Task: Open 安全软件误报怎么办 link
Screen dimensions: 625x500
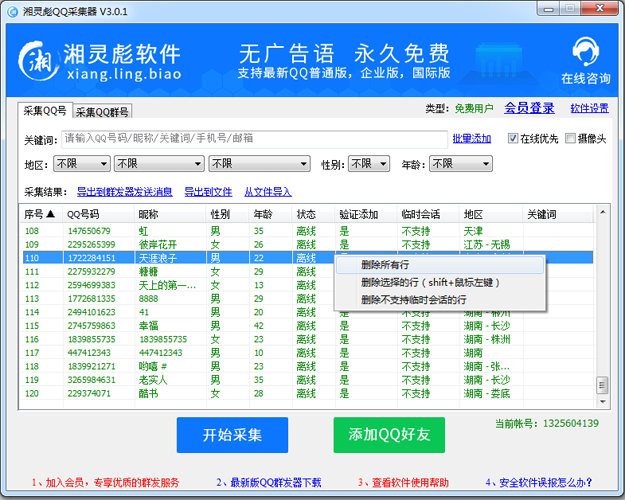Action: pyautogui.click(x=539, y=482)
